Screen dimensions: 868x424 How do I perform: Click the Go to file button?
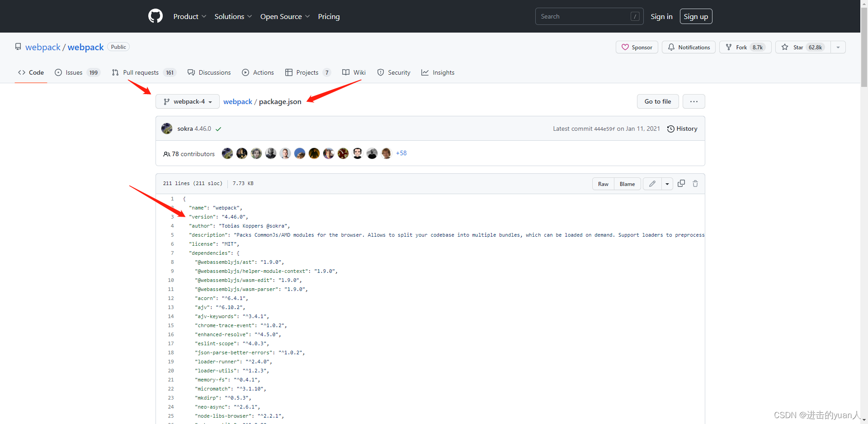(x=658, y=101)
